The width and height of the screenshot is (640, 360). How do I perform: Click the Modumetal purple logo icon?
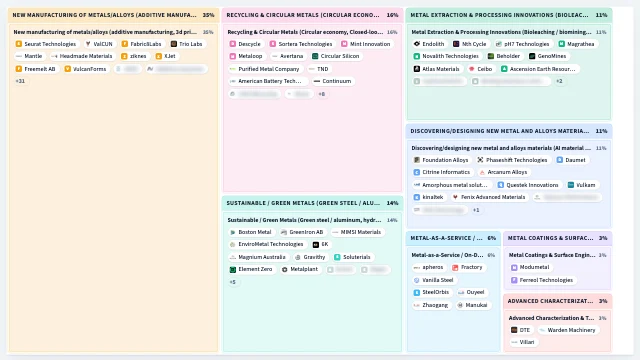click(514, 267)
